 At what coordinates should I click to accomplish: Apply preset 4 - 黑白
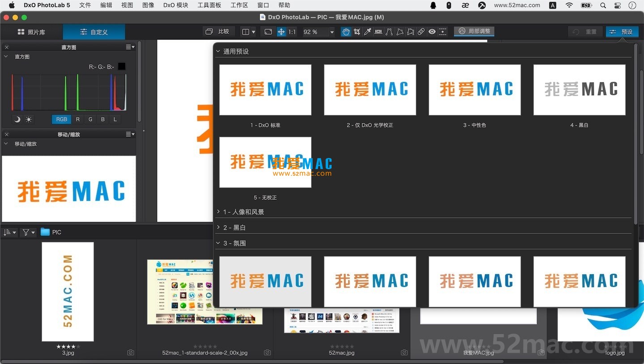pos(580,90)
